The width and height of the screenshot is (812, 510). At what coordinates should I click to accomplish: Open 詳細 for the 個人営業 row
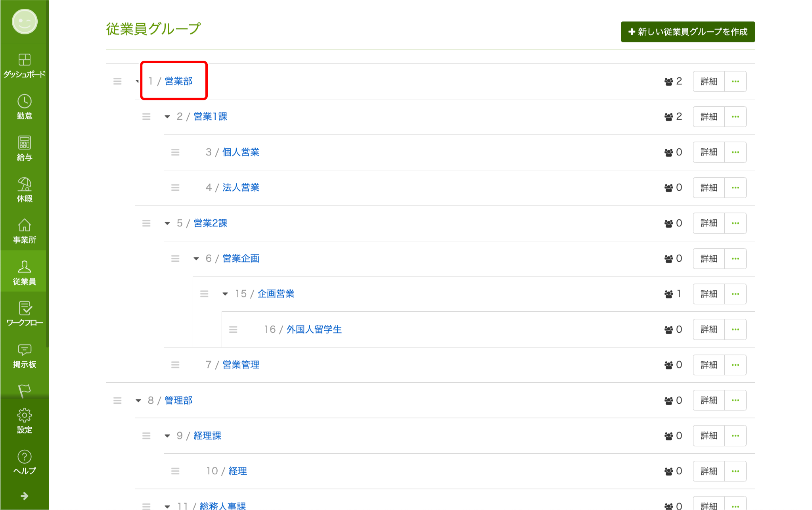coord(709,152)
